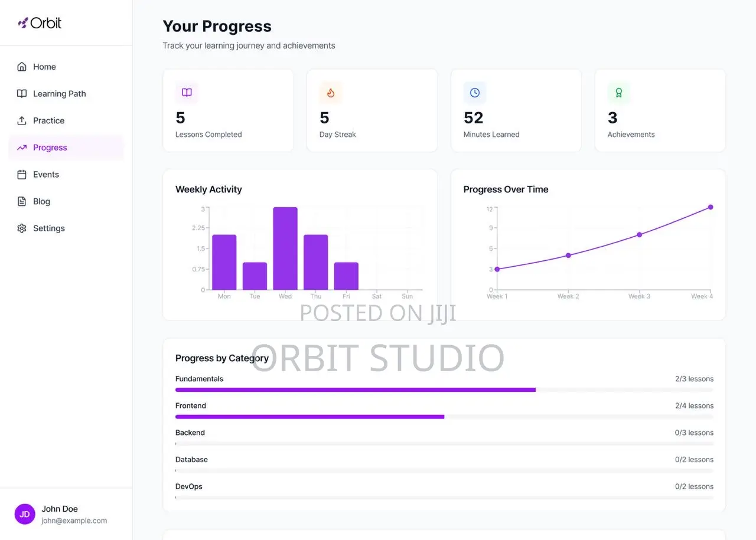This screenshot has width=756, height=540.
Task: Click the 52 minutes value
Action: click(474, 118)
